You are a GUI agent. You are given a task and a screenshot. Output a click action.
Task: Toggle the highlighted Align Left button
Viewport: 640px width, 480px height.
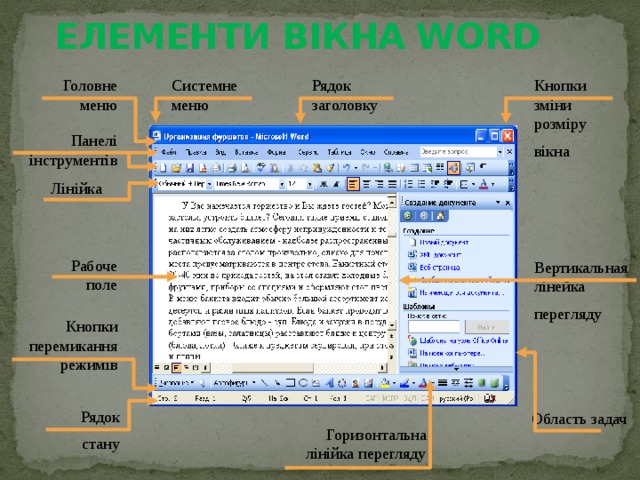click(353, 184)
